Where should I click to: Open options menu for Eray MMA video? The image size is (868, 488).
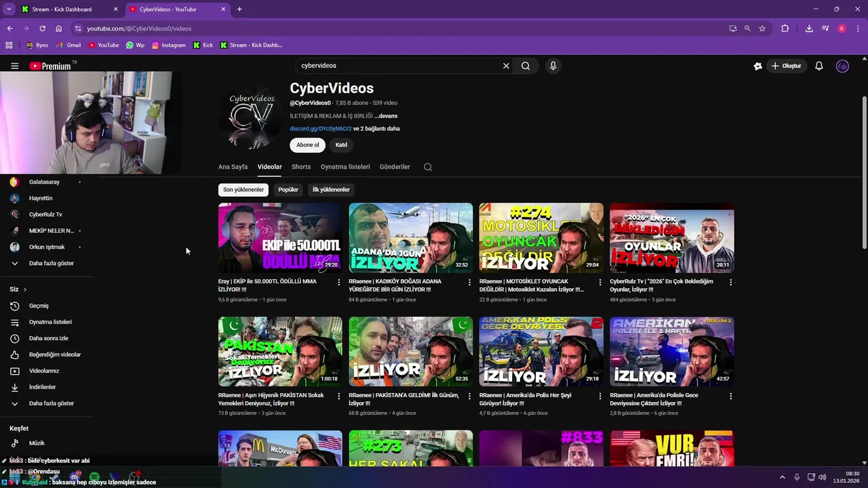tap(339, 282)
